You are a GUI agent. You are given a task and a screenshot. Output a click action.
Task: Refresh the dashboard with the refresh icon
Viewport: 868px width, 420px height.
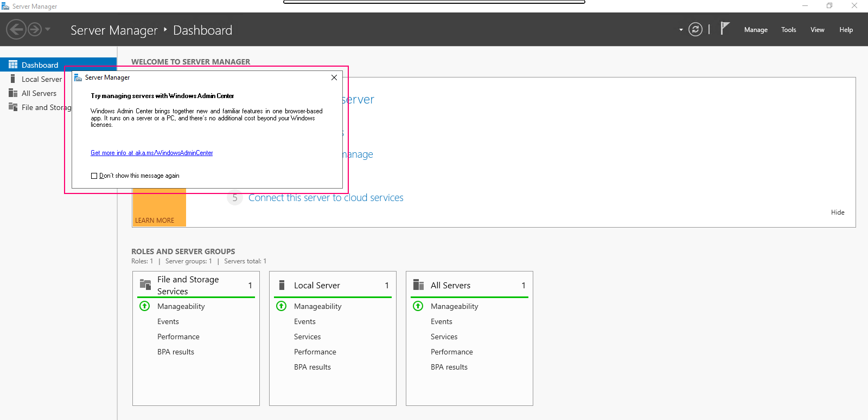click(x=695, y=29)
